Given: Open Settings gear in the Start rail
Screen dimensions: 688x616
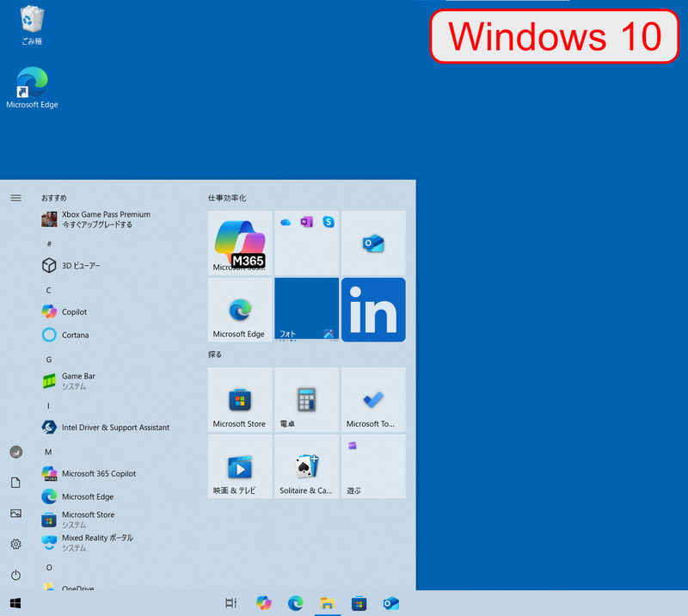Looking at the screenshot, I should [15, 544].
